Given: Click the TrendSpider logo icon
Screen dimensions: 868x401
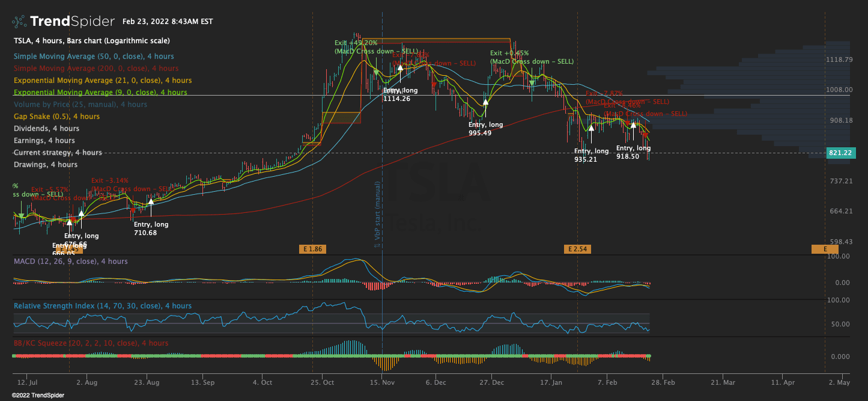Looking at the screenshot, I should (19, 22).
